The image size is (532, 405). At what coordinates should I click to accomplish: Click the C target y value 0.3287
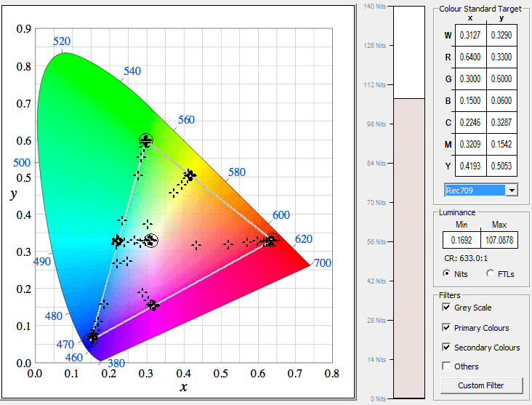point(501,122)
